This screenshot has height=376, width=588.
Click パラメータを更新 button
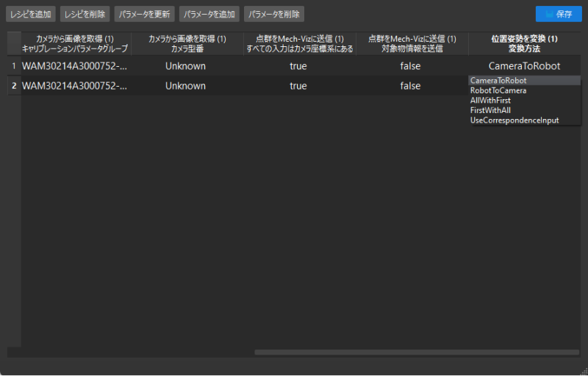coord(144,14)
